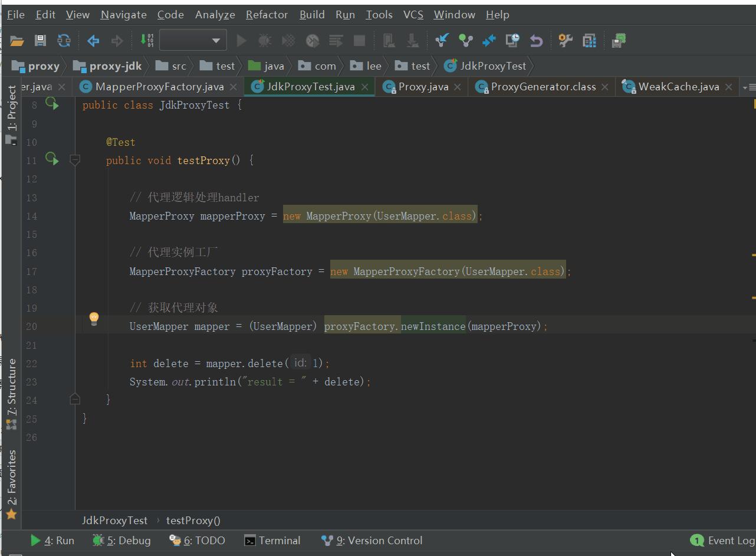Open the Terminal tool window
756x556 pixels.
(x=272, y=541)
